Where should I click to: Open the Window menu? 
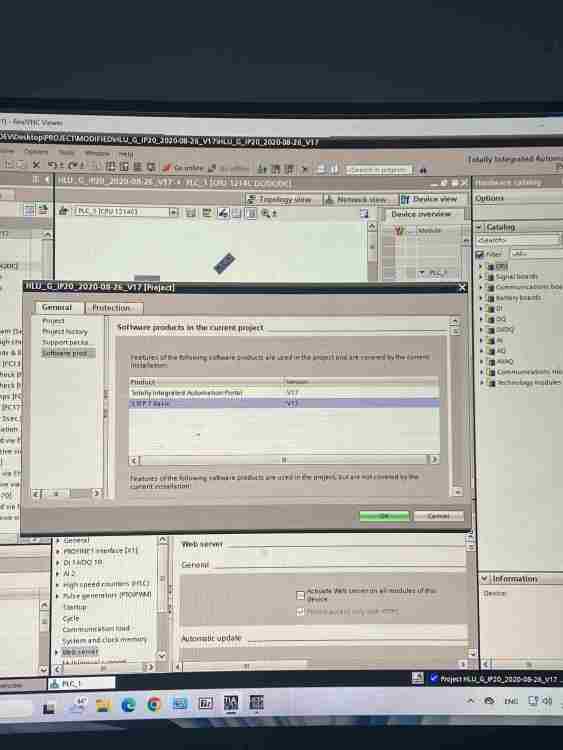[97, 154]
